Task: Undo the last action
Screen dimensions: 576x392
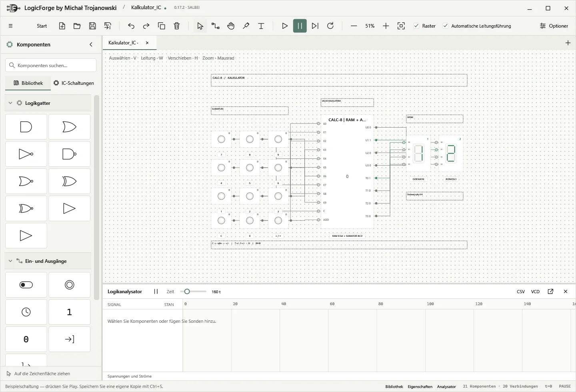Action: [131, 26]
